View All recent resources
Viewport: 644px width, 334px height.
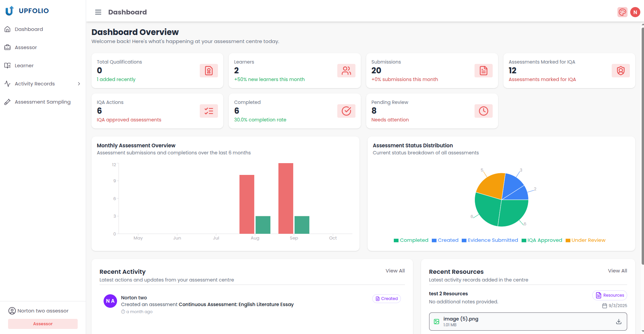pyautogui.click(x=617, y=271)
